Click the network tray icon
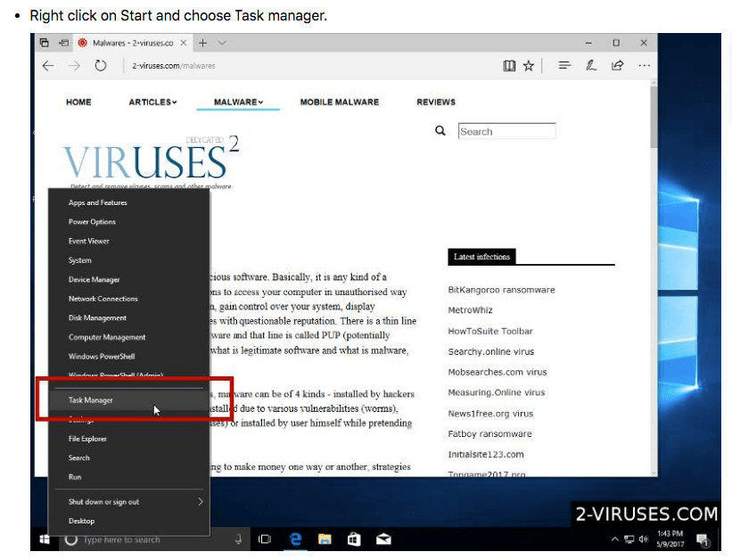 [x=629, y=539]
